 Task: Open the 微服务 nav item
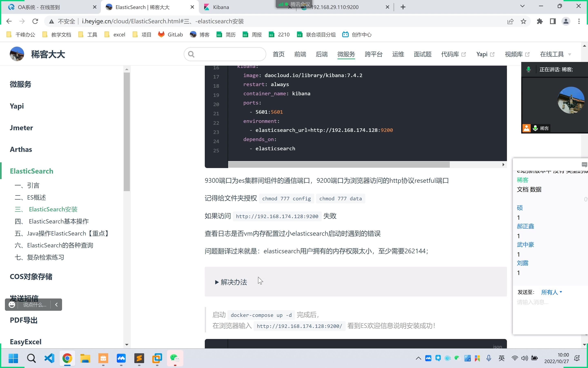(346, 54)
